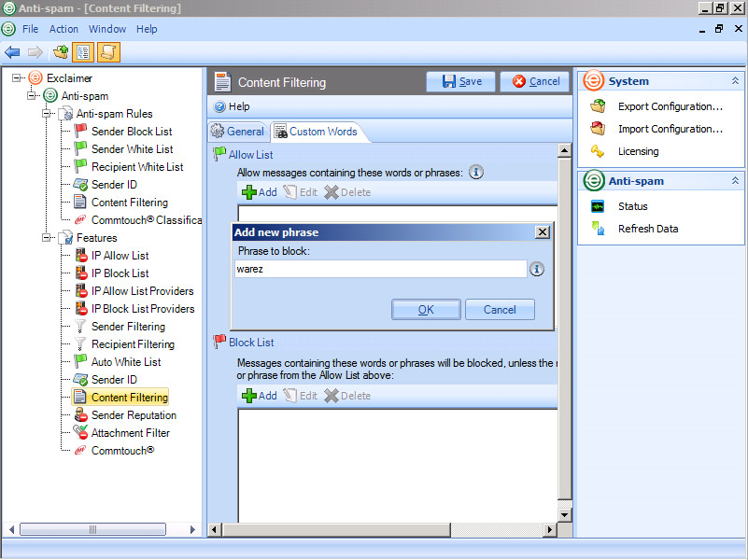Click the Sender White List green flag icon
The width and height of the screenshot is (748, 560).
click(80, 148)
